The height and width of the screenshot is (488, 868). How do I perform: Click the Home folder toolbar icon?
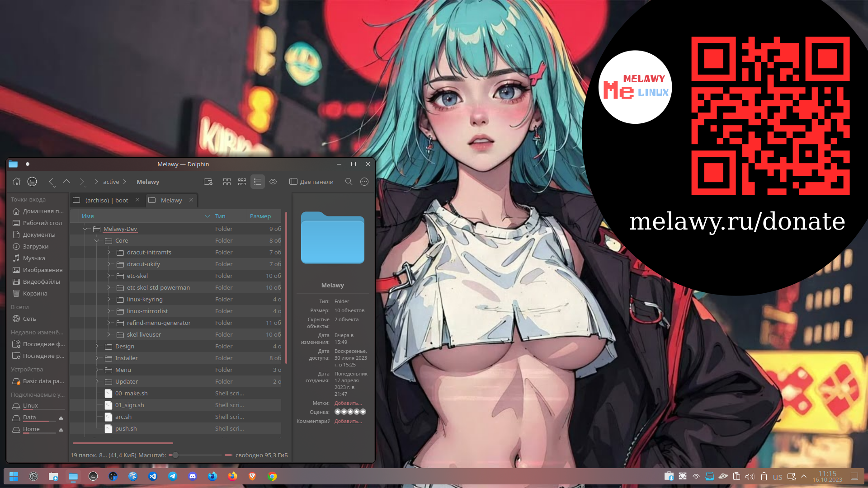click(17, 182)
